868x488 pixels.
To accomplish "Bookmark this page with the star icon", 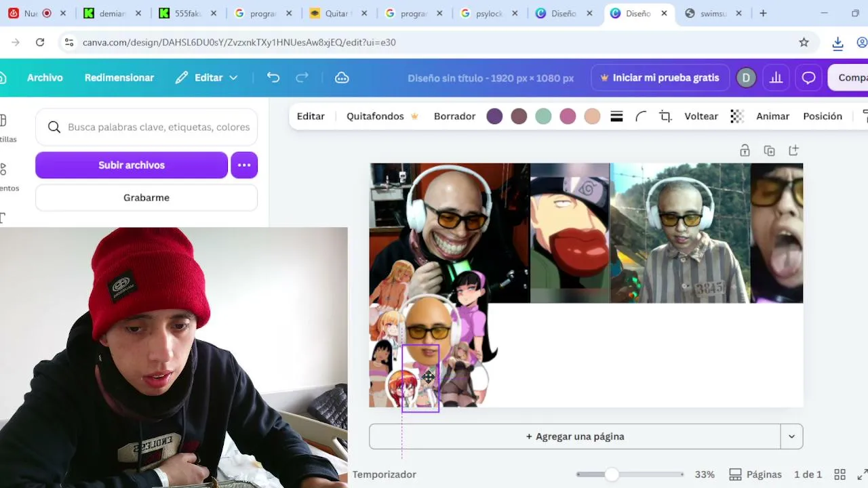I will [804, 42].
